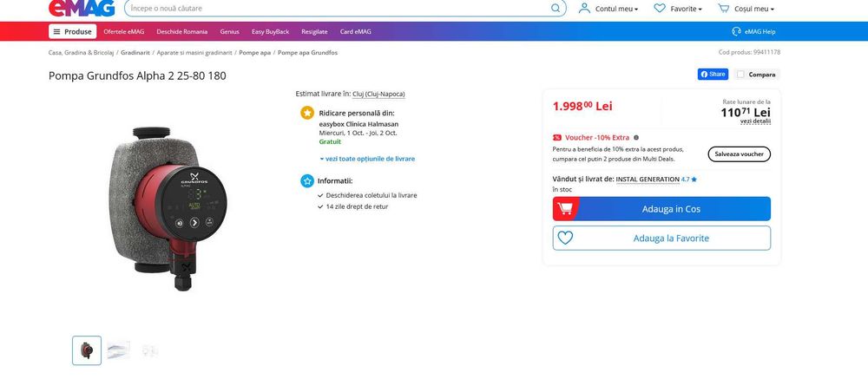Open INSTAL GENERATION seller link
The width and height of the screenshot is (868, 379).
[648, 180]
